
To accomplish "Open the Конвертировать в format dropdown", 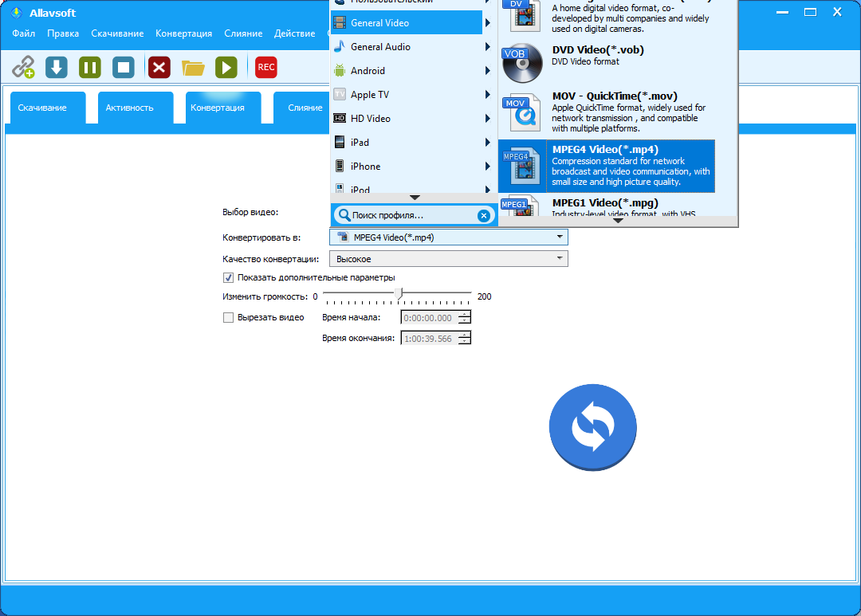I will pos(449,237).
